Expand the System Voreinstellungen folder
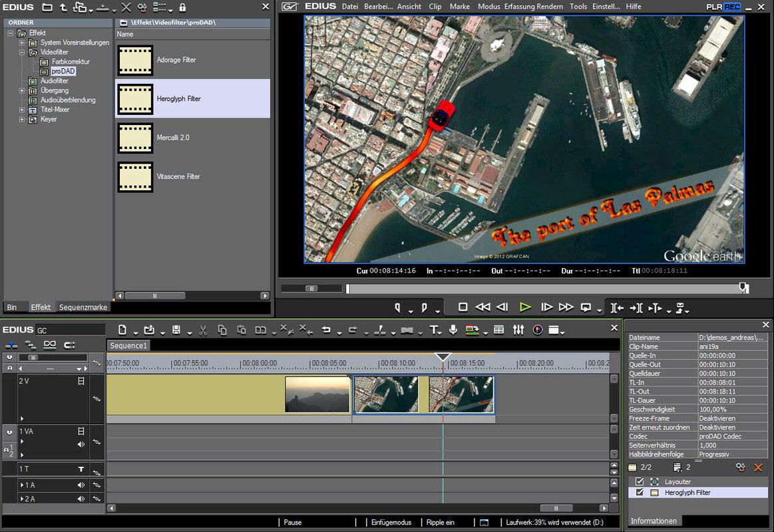 22,43
